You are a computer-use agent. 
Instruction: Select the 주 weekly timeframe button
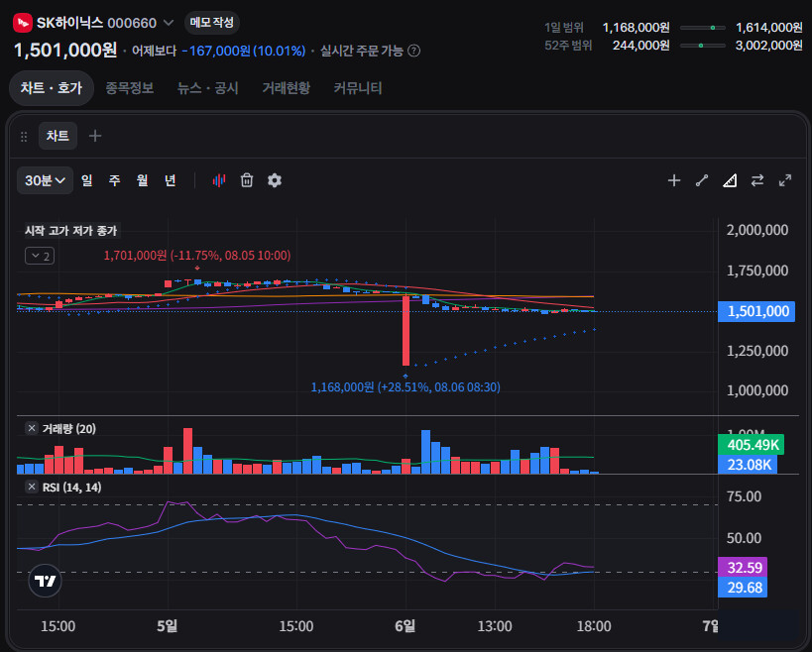coord(114,180)
